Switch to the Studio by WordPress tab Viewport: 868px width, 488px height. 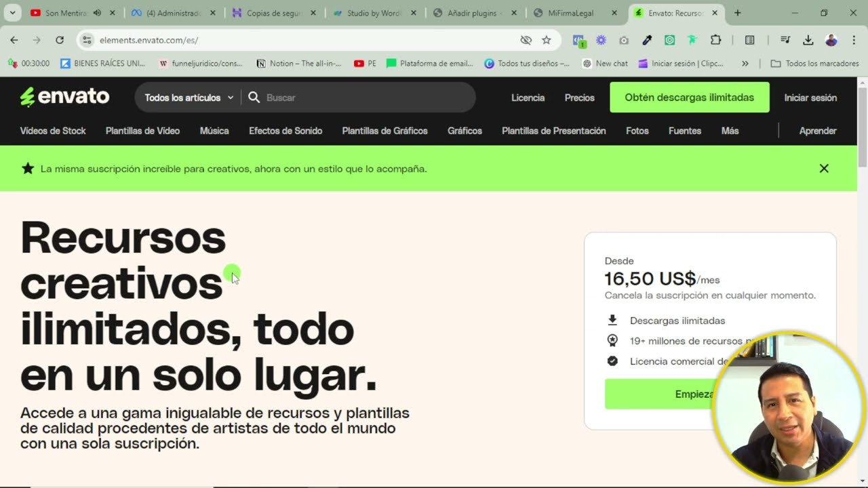373,13
